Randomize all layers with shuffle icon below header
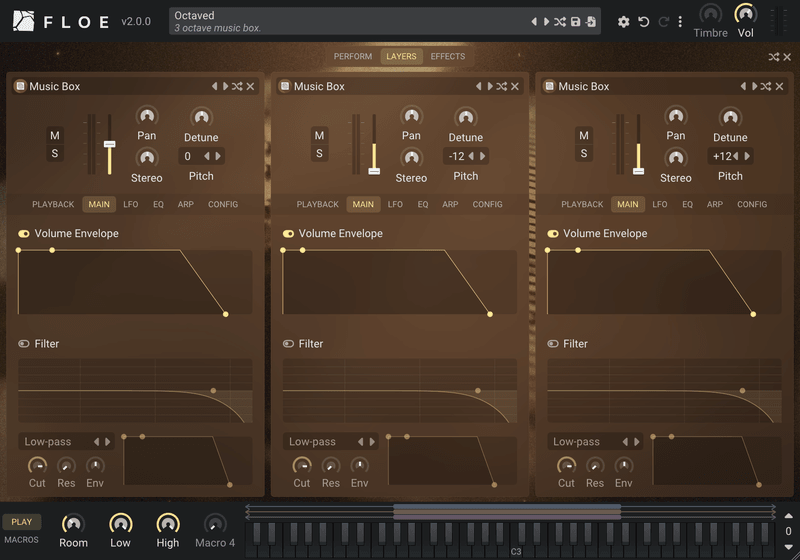The width and height of the screenshot is (800, 560). pos(774,57)
